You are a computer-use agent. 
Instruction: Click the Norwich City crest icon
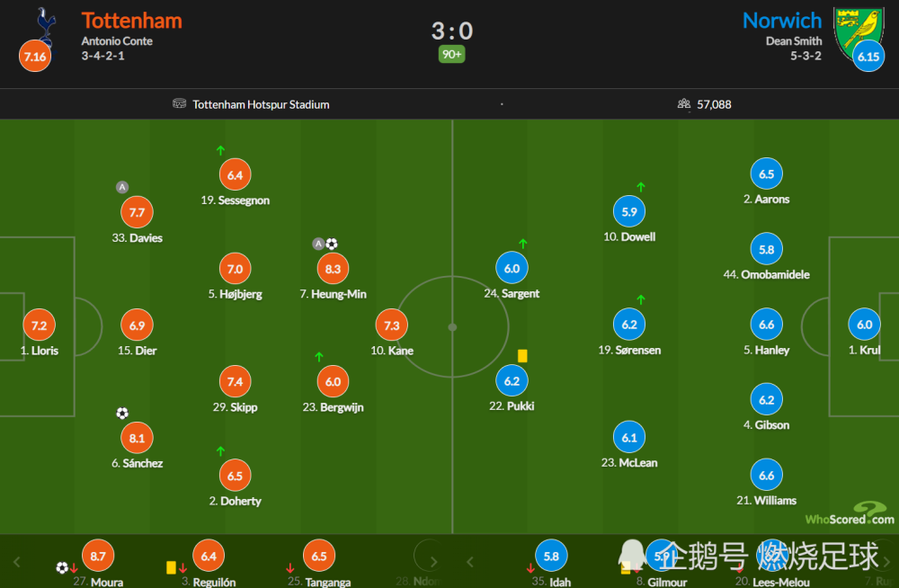tap(858, 34)
